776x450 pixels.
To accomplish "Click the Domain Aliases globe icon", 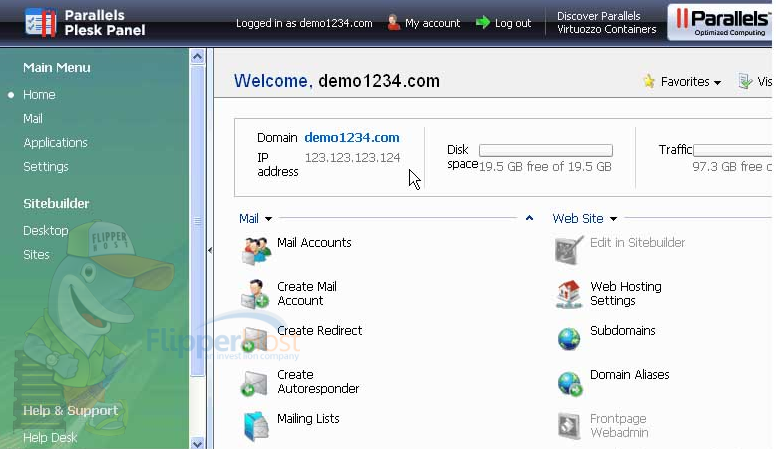I will pos(570,384).
